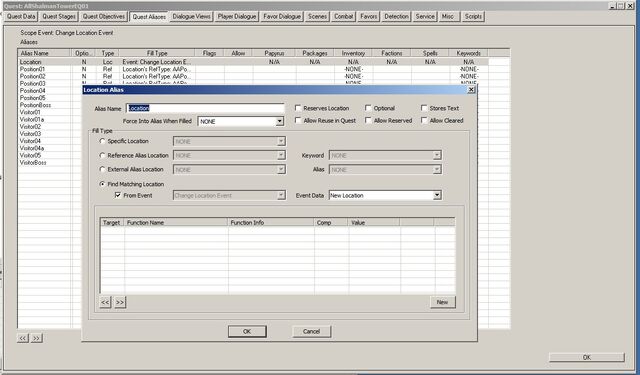
Task: Open the External Alias Location dropdown
Action: click(x=281, y=170)
